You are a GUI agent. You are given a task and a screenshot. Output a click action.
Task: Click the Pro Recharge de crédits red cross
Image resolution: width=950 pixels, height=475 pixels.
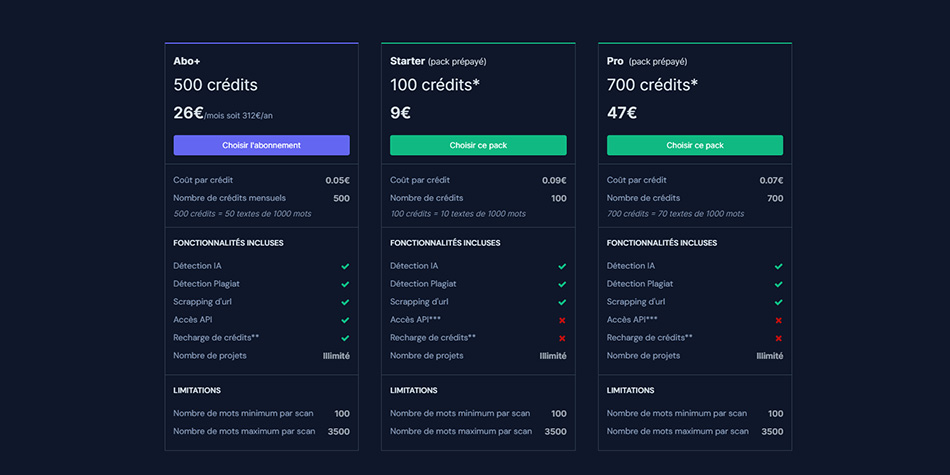tap(778, 338)
